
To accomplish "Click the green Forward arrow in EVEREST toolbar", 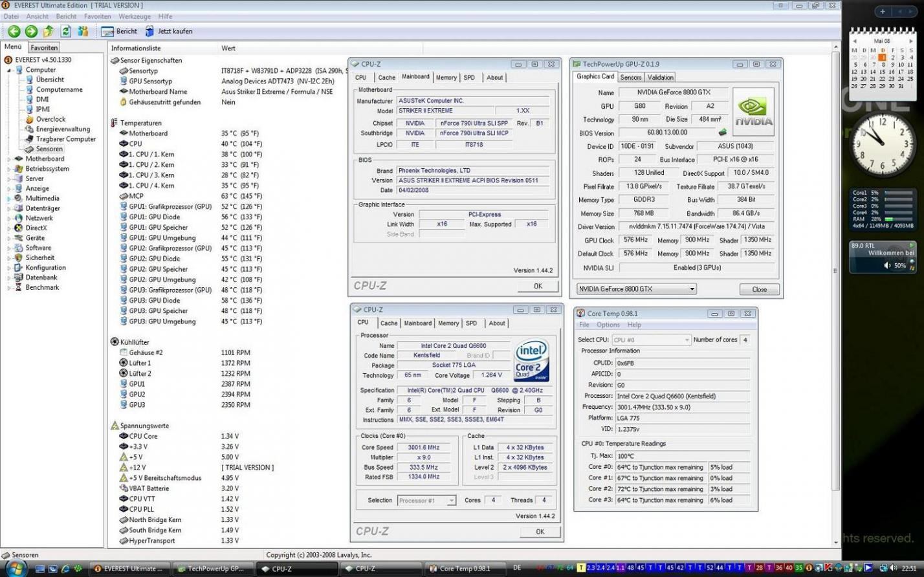I will [31, 31].
